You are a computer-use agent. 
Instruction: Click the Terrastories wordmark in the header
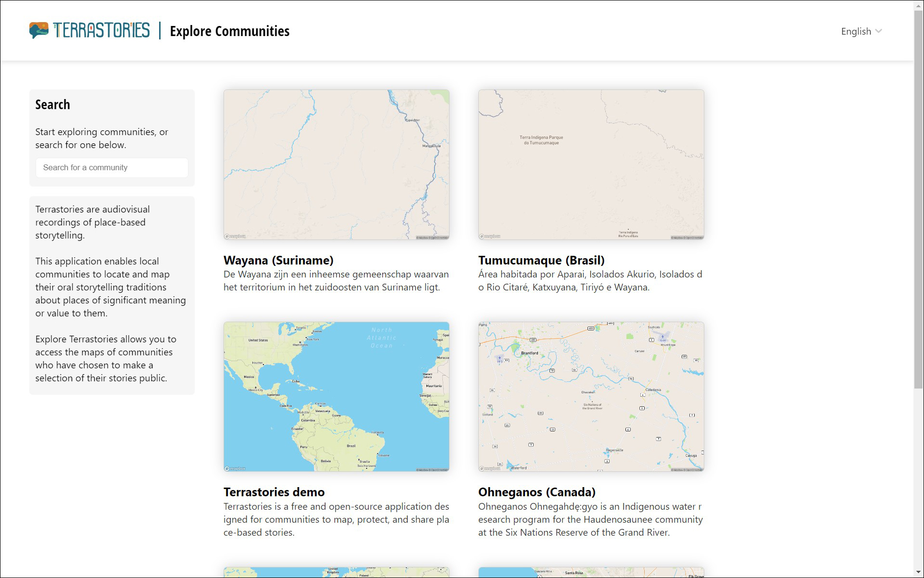101,30
